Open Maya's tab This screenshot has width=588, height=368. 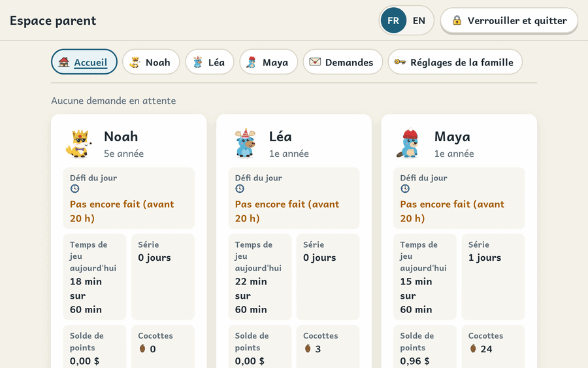point(269,62)
